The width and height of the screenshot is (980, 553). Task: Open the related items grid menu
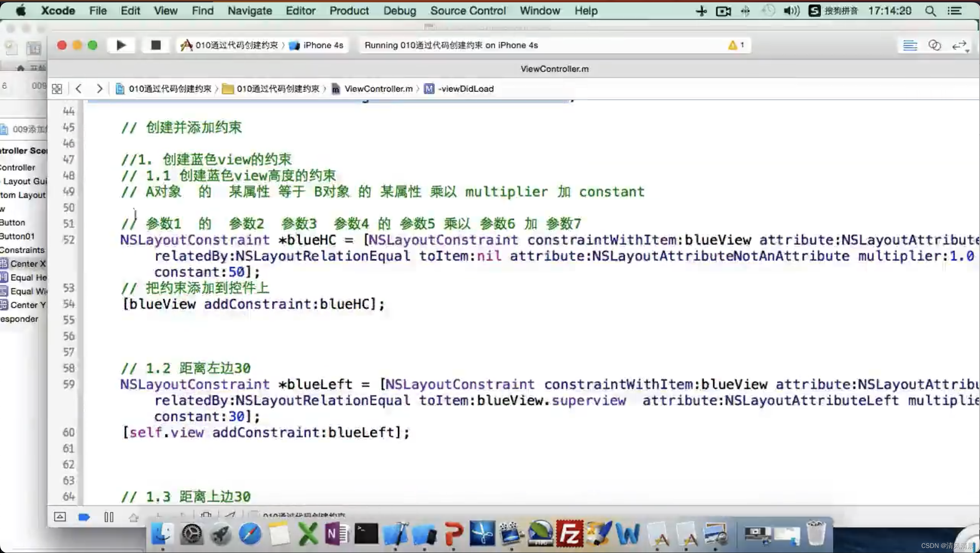[57, 89]
